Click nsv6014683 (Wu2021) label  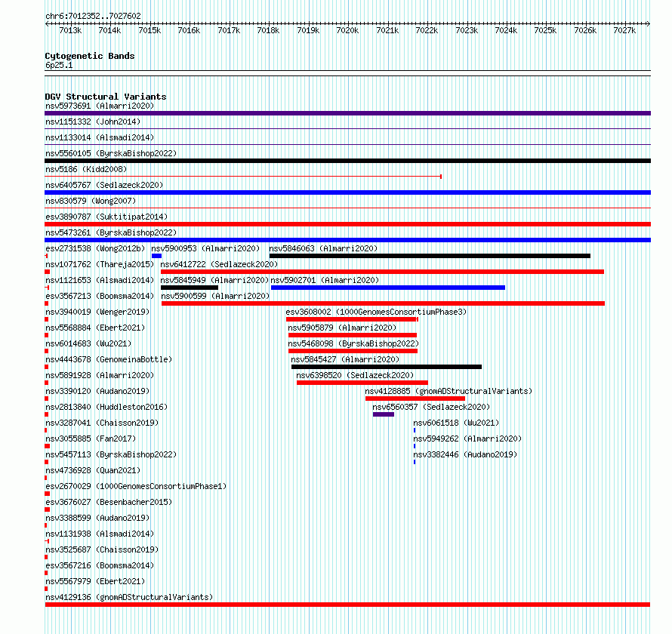coord(88,343)
